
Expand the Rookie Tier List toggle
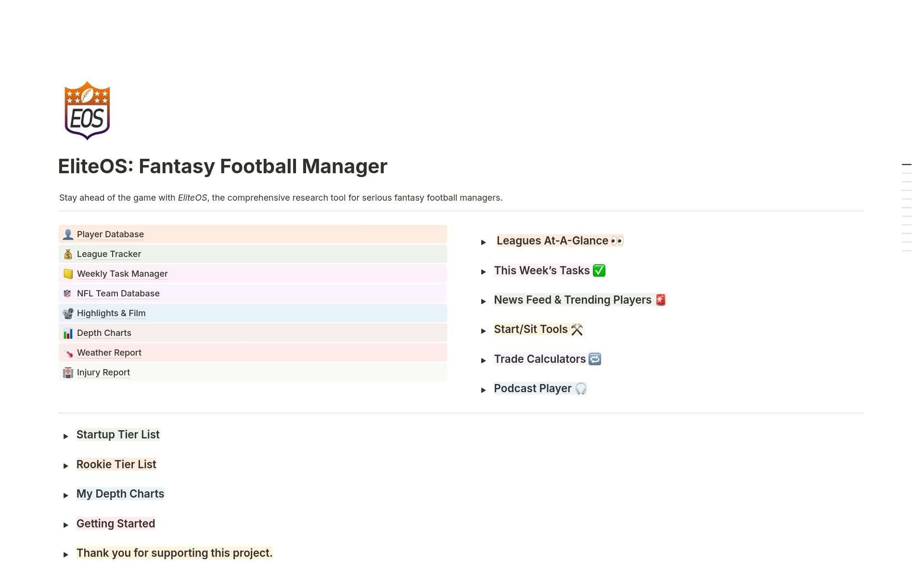[66, 466]
